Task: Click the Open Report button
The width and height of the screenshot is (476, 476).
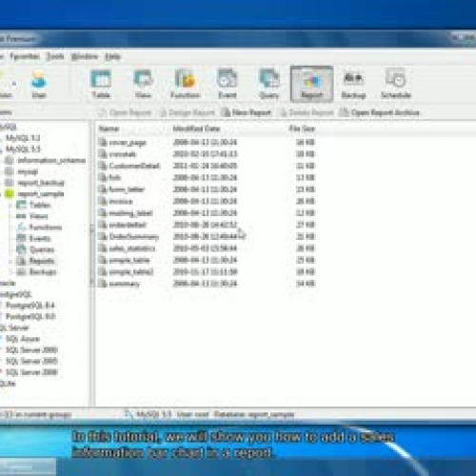Action: (125, 112)
